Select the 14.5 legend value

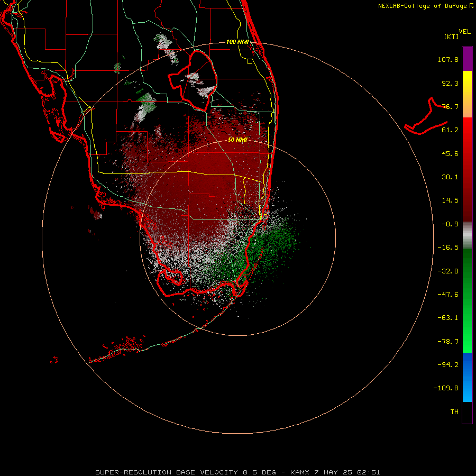click(450, 200)
